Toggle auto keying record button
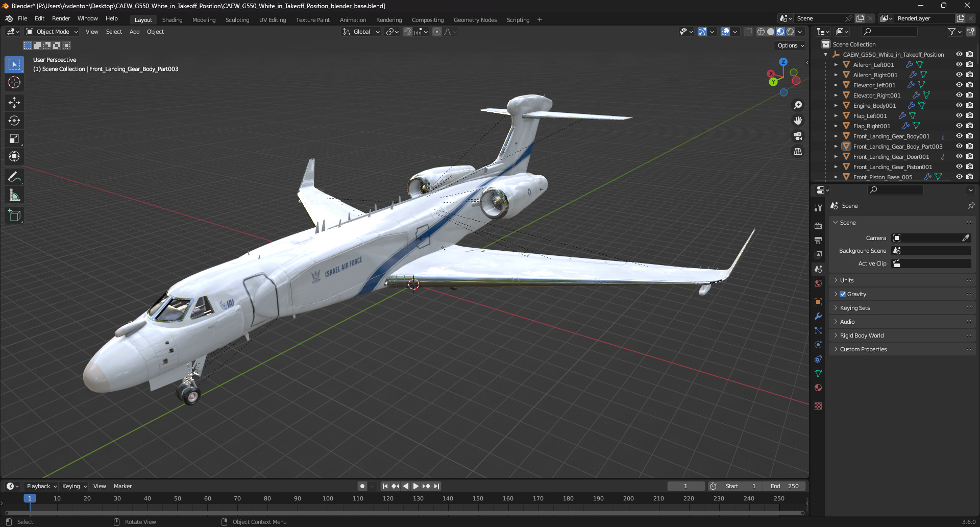 362,486
